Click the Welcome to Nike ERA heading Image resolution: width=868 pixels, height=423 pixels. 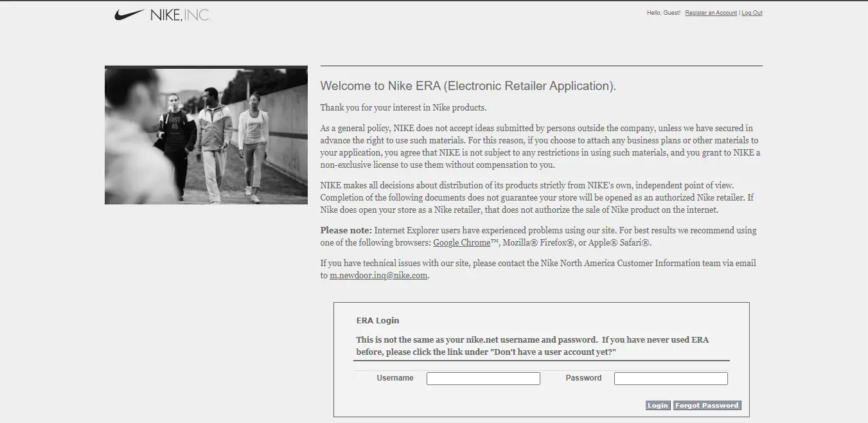tap(468, 86)
